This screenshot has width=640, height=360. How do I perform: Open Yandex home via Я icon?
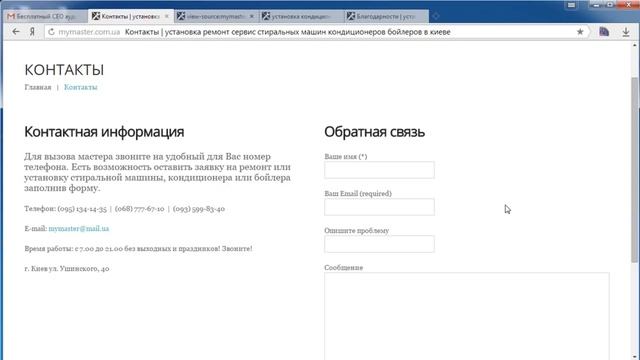[32, 32]
